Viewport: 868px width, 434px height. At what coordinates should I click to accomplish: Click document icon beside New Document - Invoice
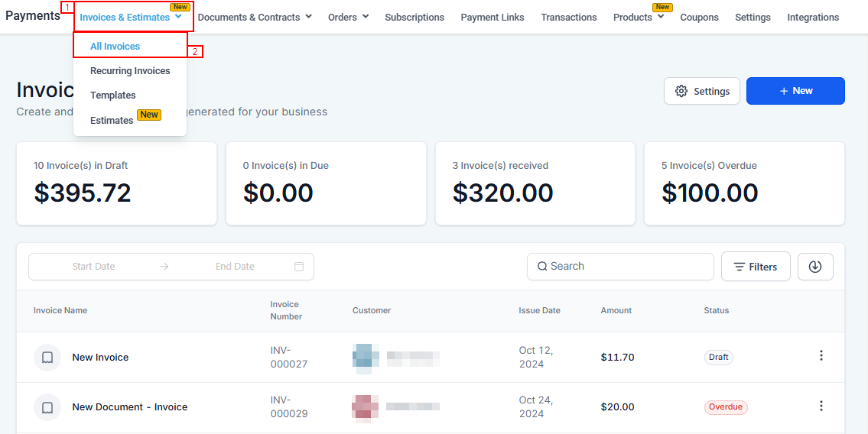(47, 407)
